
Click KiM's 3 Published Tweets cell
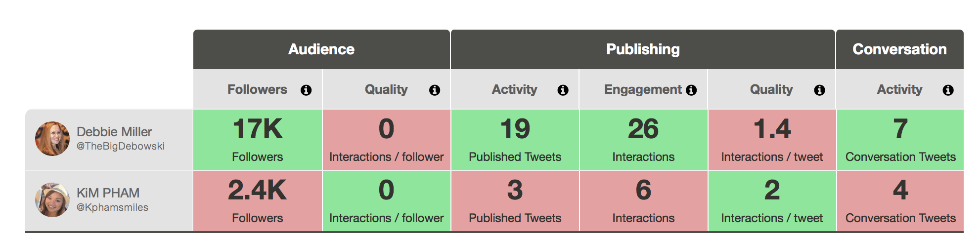[515, 201]
